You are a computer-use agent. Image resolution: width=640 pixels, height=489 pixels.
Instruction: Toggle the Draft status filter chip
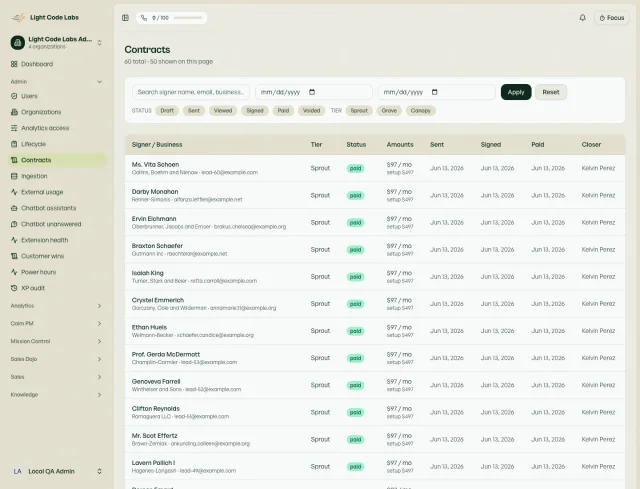167,111
